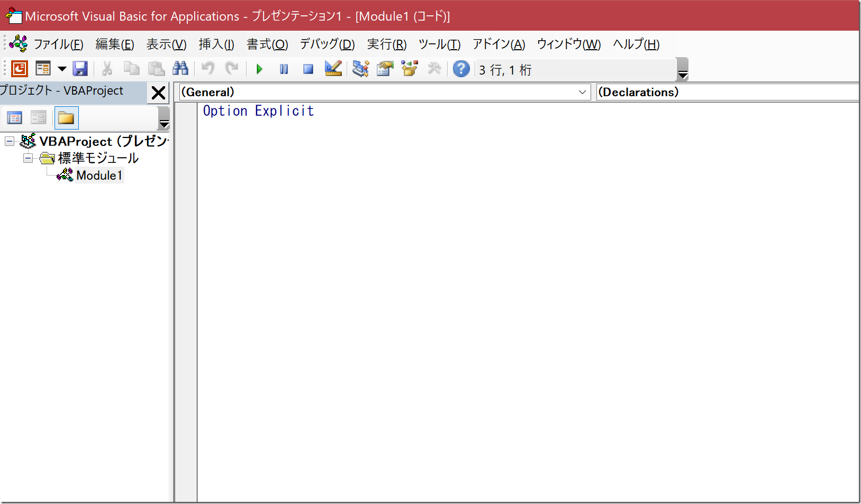Click the View Code icon in project pane
861x504 pixels.
point(15,118)
